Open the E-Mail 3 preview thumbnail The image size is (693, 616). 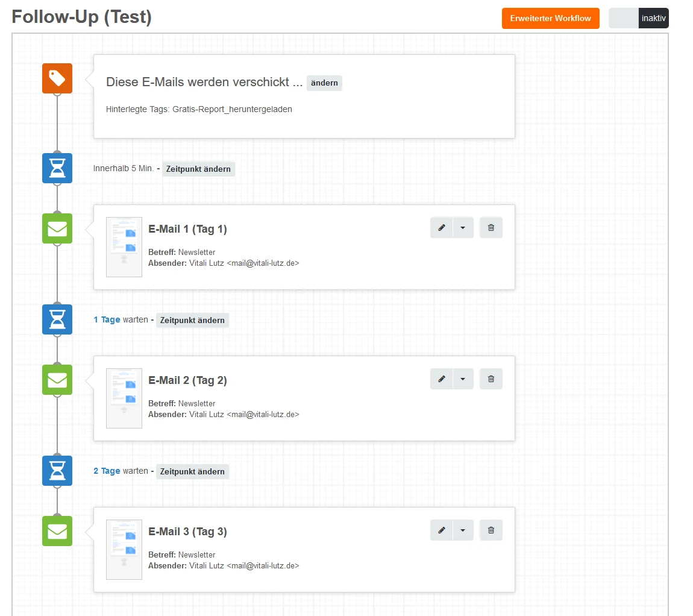coord(124,549)
